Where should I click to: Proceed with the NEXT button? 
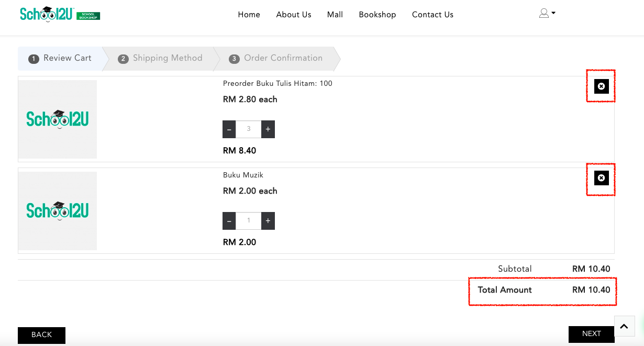click(x=592, y=334)
